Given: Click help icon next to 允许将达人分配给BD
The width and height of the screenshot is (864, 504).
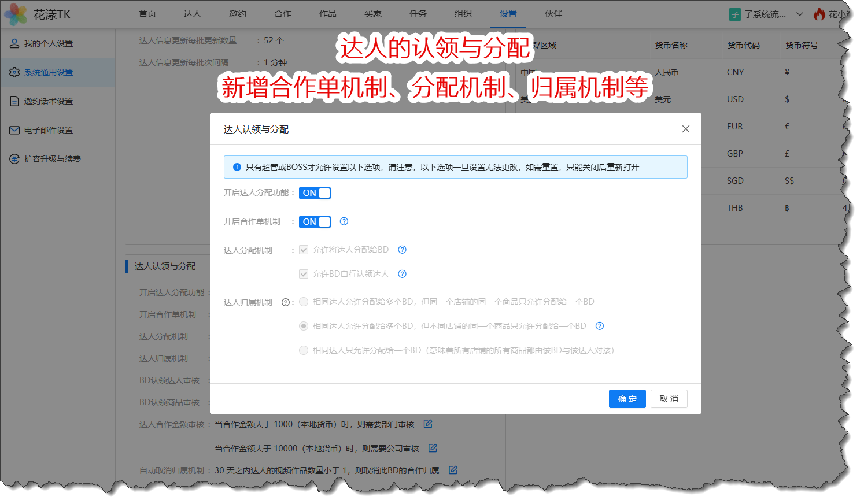Looking at the screenshot, I should coord(403,250).
